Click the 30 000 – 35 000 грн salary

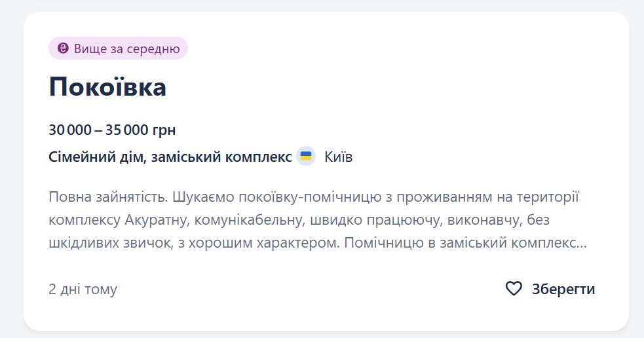click(x=112, y=130)
